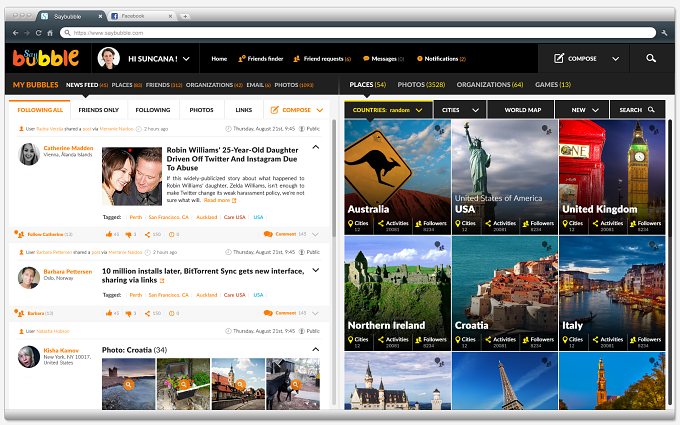The image size is (680, 425).
Task: Expand the BitTorrent Sync post
Action: click(x=316, y=270)
